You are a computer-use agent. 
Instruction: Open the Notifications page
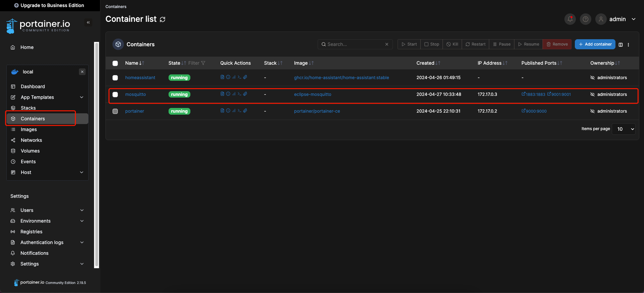click(34, 253)
